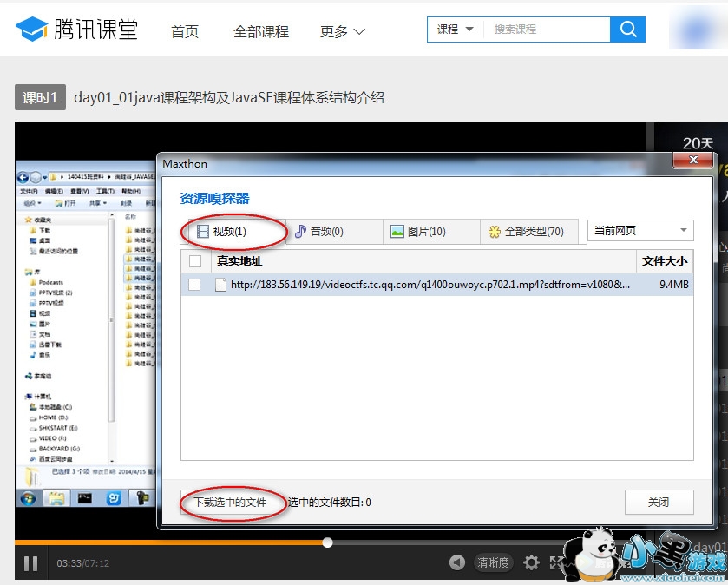This screenshot has height=585, width=728.
Task: Click the Windows Start orb in the video
Action: click(29, 499)
